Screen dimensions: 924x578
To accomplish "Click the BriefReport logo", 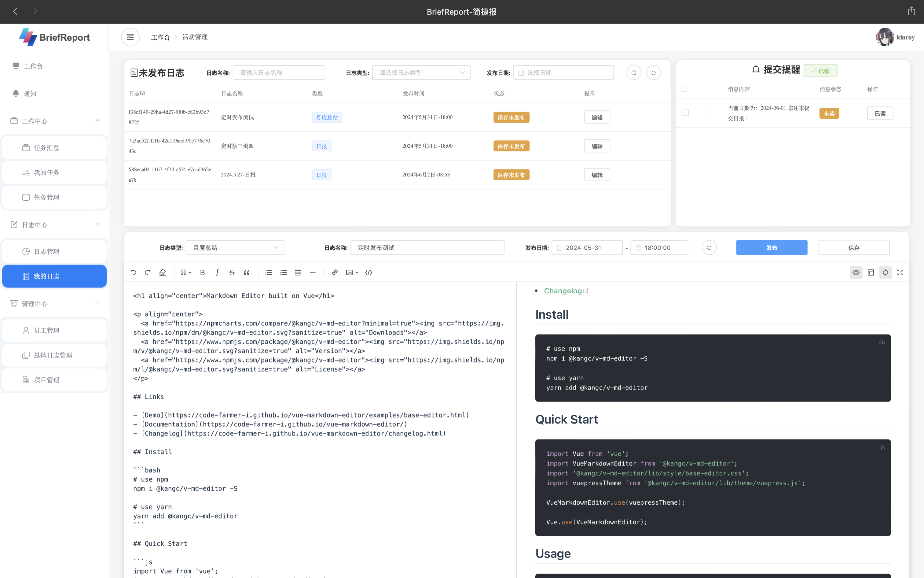I will [x=55, y=37].
